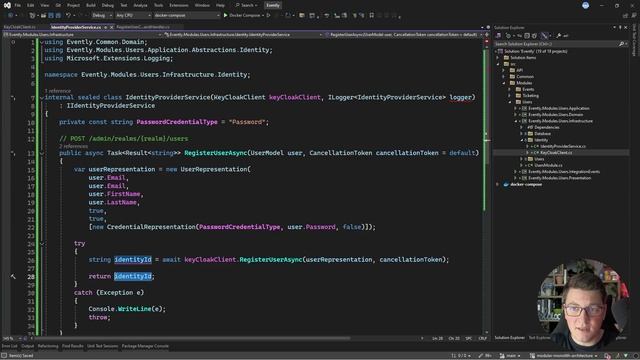Open the member navigation dropdown showing RegisterUserAsync
640x360 pixels.
405,35
